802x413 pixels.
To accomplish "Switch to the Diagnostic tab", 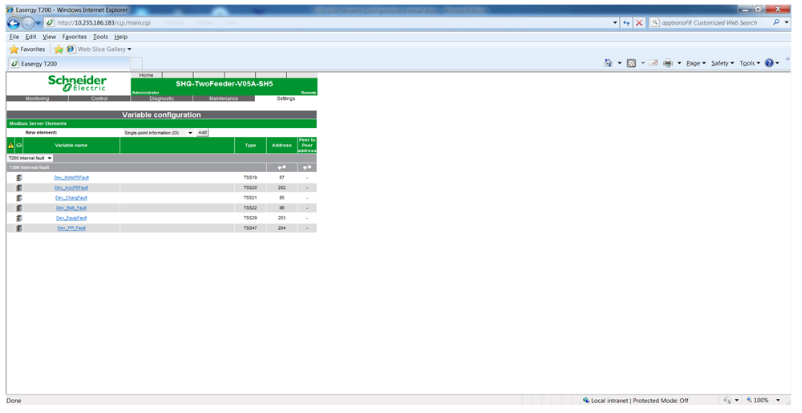I will coord(162,98).
